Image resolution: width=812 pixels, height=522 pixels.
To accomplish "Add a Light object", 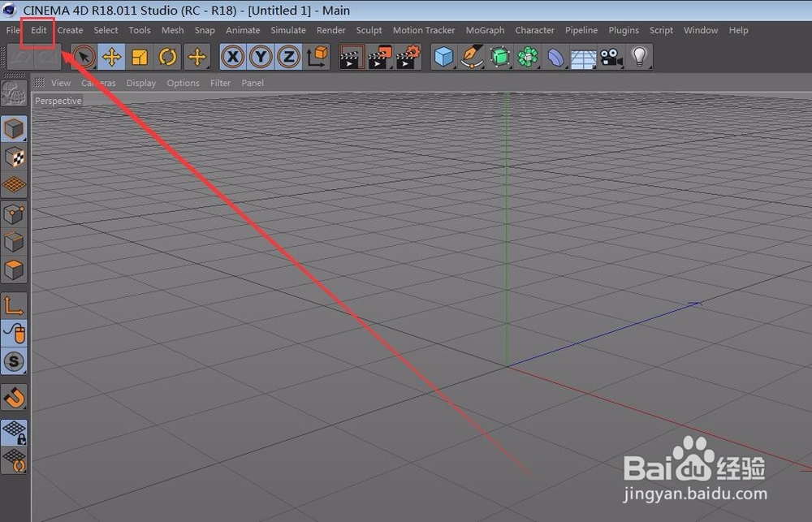I will (x=640, y=57).
